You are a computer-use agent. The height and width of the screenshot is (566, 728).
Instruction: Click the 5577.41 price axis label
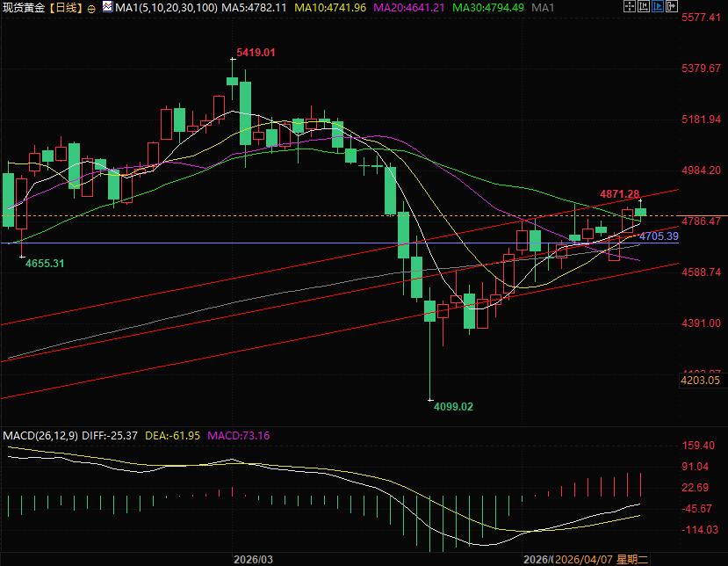tap(701, 18)
